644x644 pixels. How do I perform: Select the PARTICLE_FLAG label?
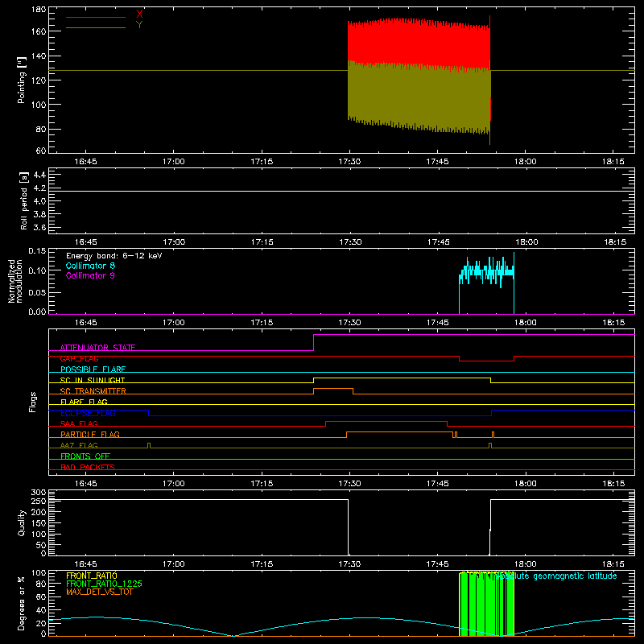90,434
